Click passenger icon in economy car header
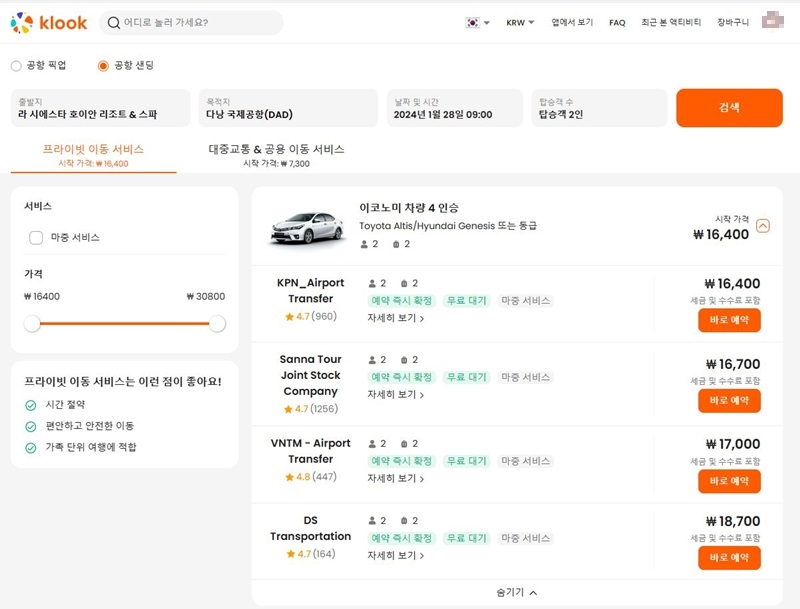This screenshot has width=800, height=609. click(364, 244)
